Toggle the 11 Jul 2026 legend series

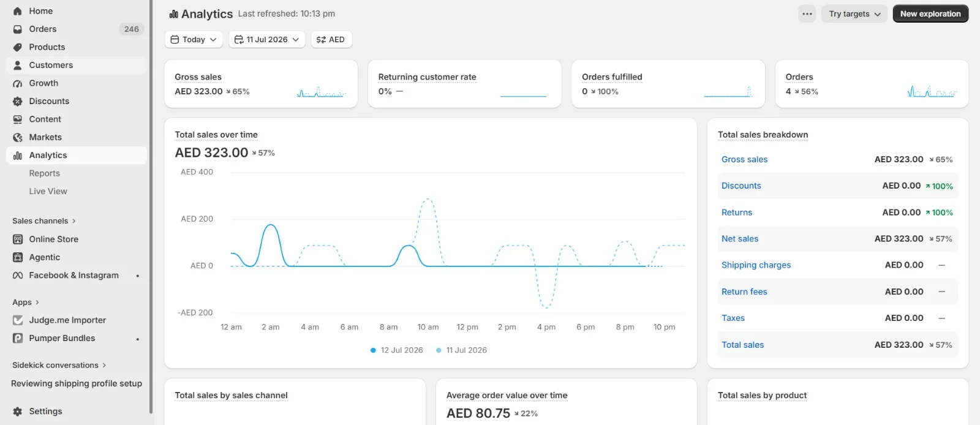click(x=461, y=350)
